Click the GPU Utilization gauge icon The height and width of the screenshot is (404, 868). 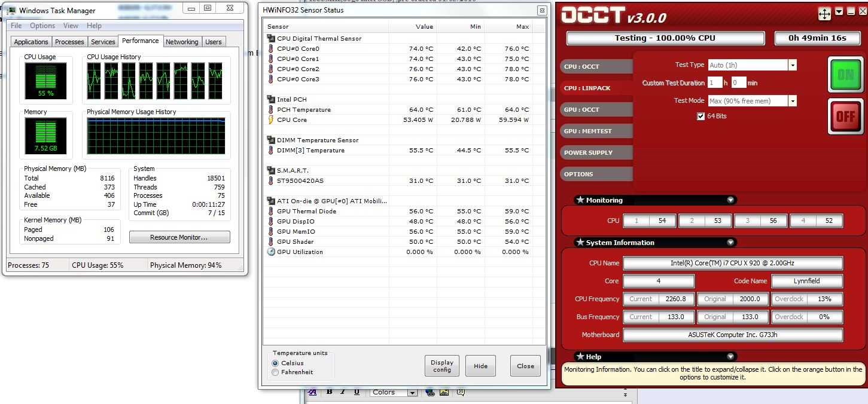[271, 252]
